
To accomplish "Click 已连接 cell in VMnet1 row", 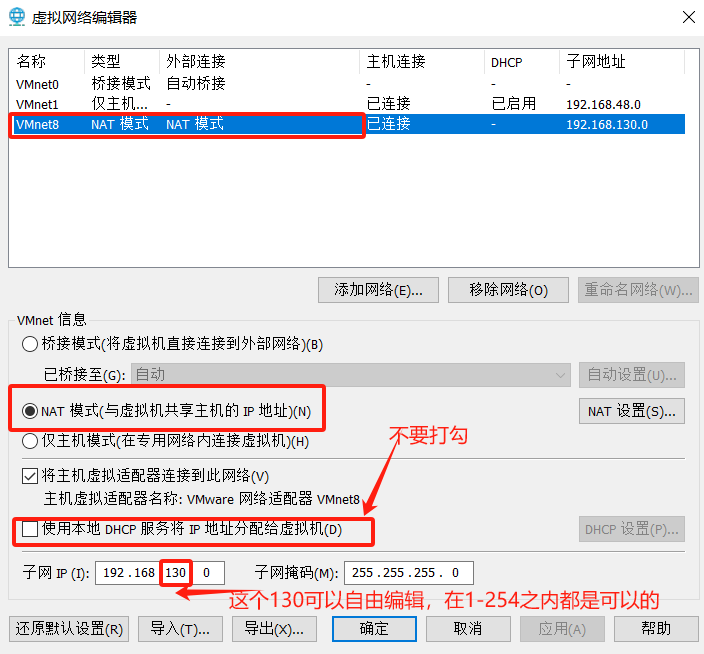I will tap(388, 104).
